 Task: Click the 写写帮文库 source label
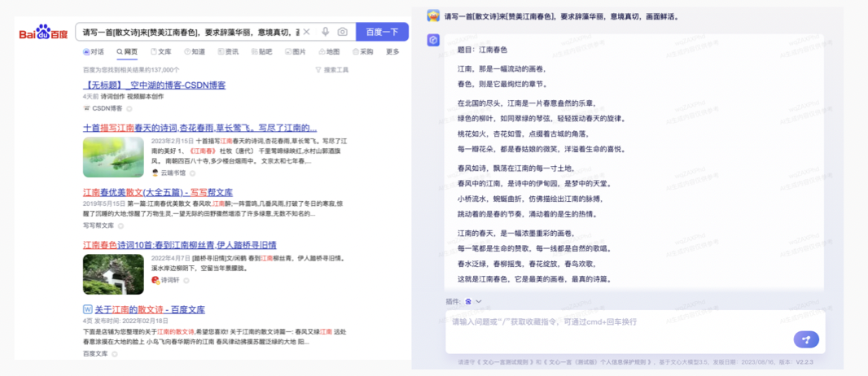[x=99, y=225]
